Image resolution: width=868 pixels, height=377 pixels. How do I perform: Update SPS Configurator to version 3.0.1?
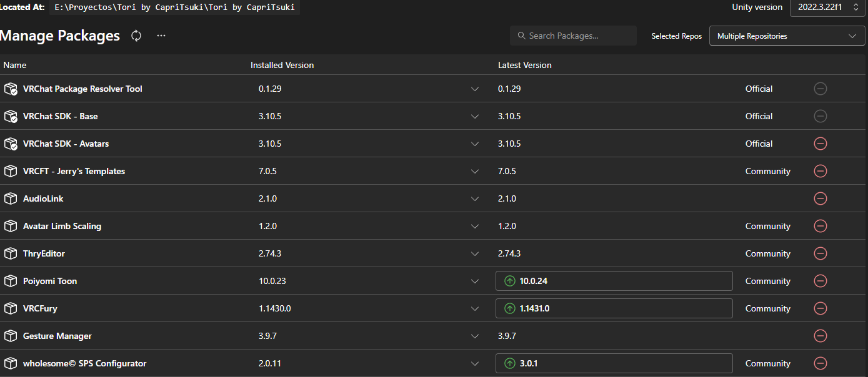click(614, 363)
